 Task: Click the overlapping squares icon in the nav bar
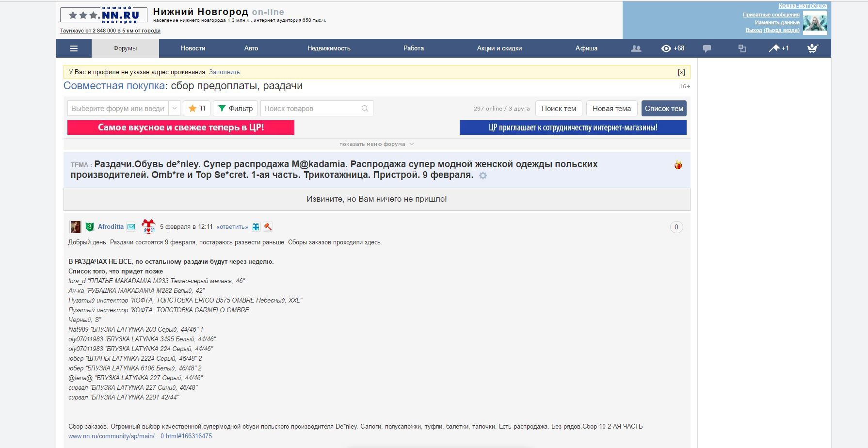(742, 48)
